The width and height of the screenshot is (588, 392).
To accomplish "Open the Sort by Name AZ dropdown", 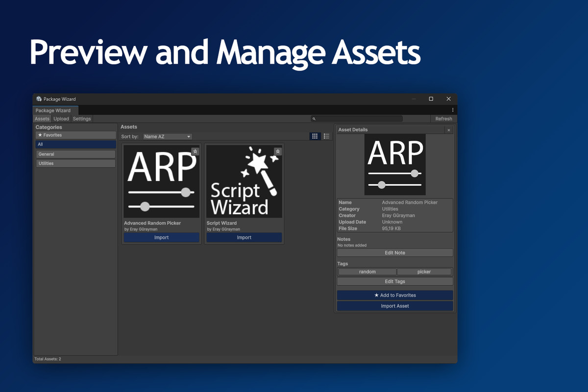I will point(167,137).
